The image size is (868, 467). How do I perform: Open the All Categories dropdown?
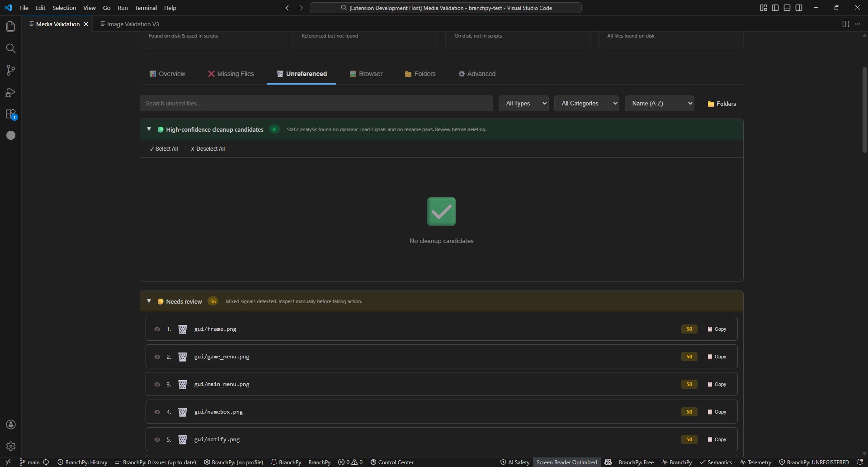pos(586,104)
